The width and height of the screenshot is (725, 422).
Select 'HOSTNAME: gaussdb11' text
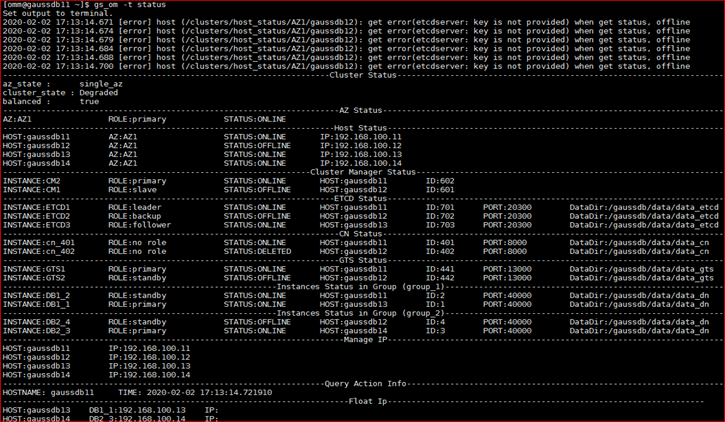pyautogui.click(x=49, y=392)
